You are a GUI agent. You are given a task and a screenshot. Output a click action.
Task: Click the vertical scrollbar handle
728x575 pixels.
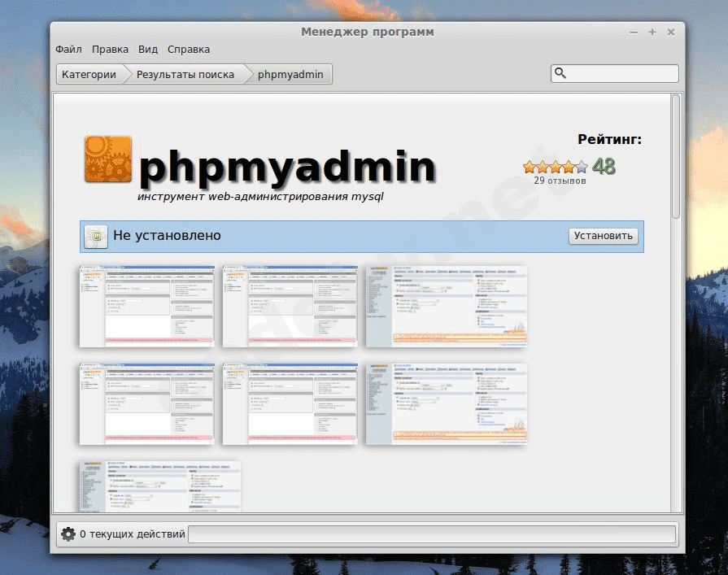675,155
